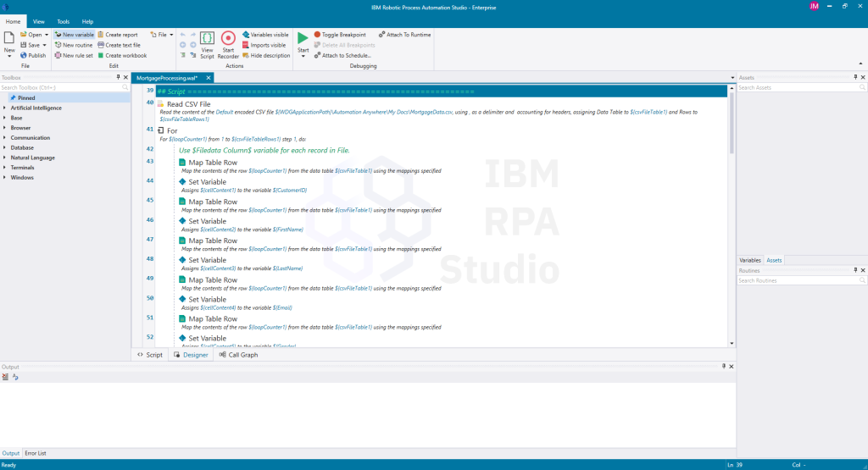Click the redo arrow icon in Actions

point(192,35)
